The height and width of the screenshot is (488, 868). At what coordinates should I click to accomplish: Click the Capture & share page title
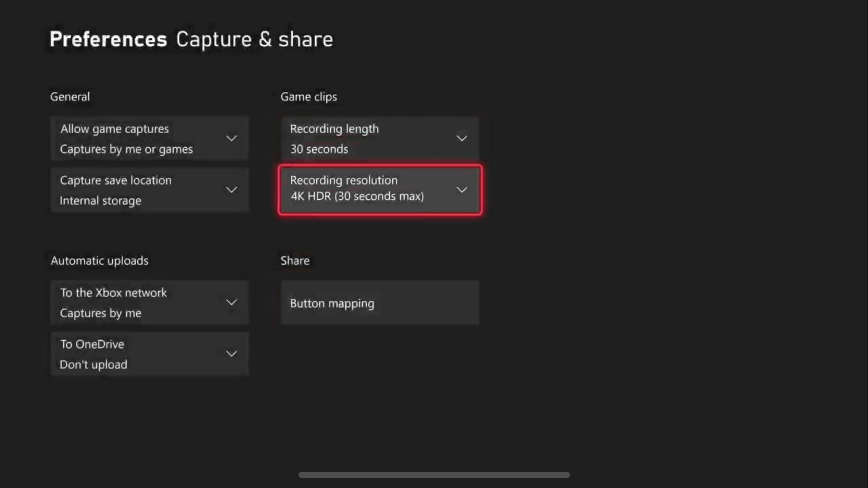coord(254,38)
